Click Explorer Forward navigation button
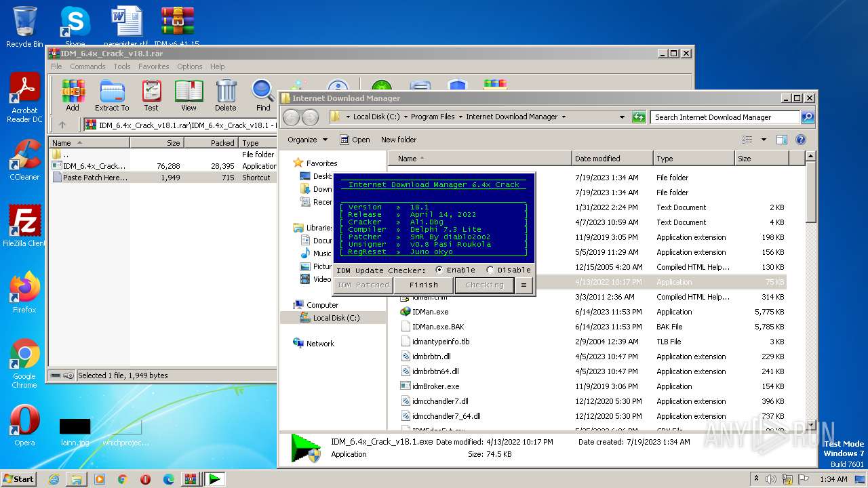Viewport: 868px width, 488px height. point(310,117)
